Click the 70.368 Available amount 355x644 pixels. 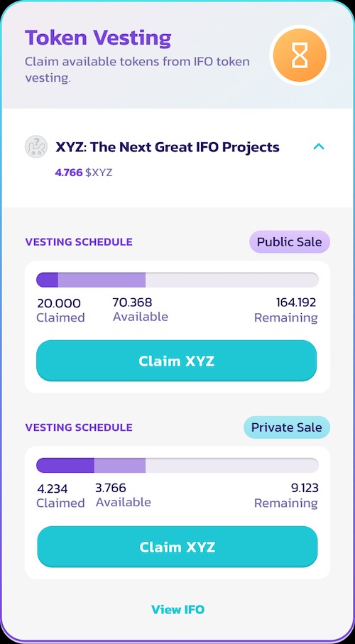(132, 302)
